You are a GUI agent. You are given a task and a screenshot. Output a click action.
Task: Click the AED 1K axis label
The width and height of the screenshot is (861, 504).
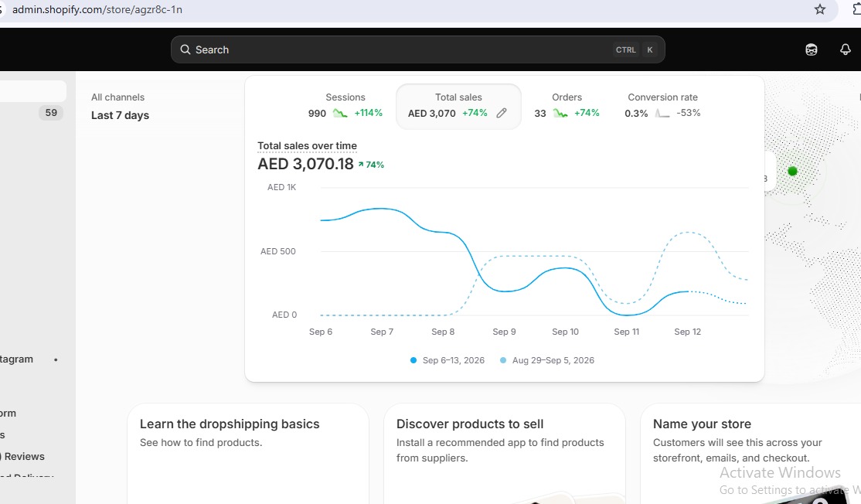coord(281,187)
